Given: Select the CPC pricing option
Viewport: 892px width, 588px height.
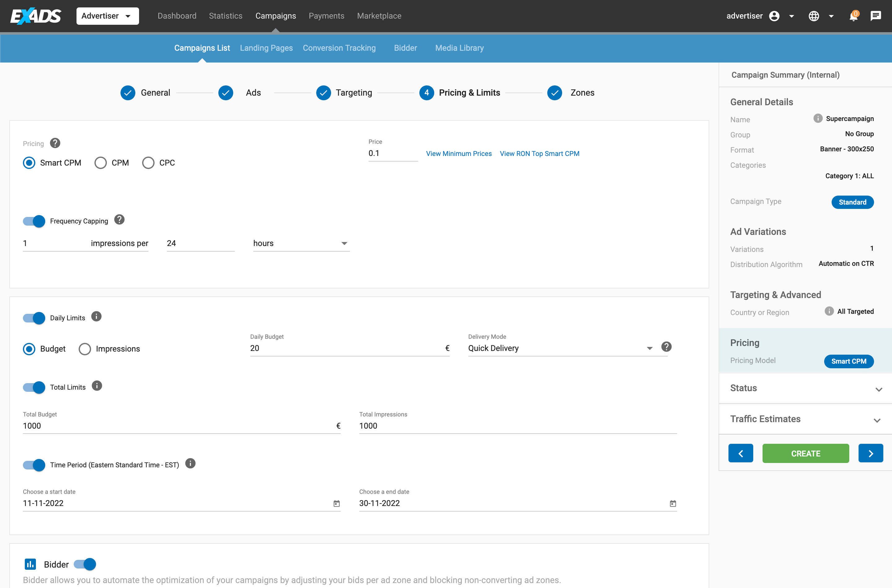Looking at the screenshot, I should tap(148, 163).
